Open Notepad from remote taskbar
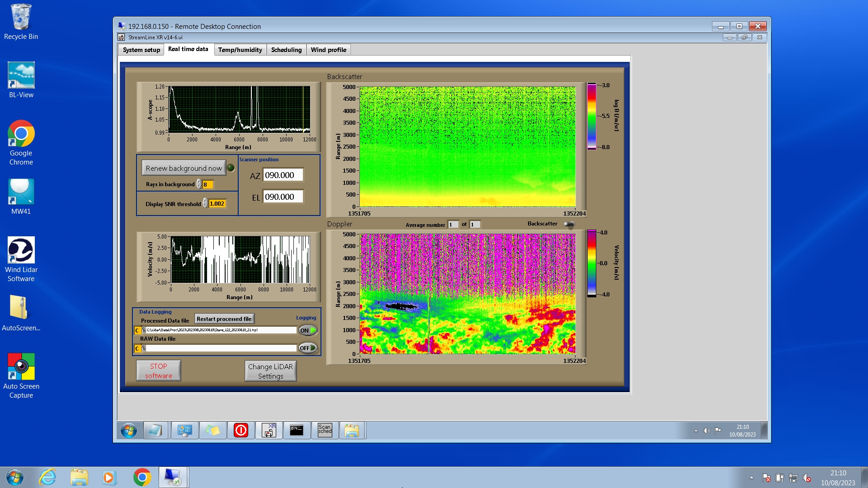868x488 pixels. 156,430
